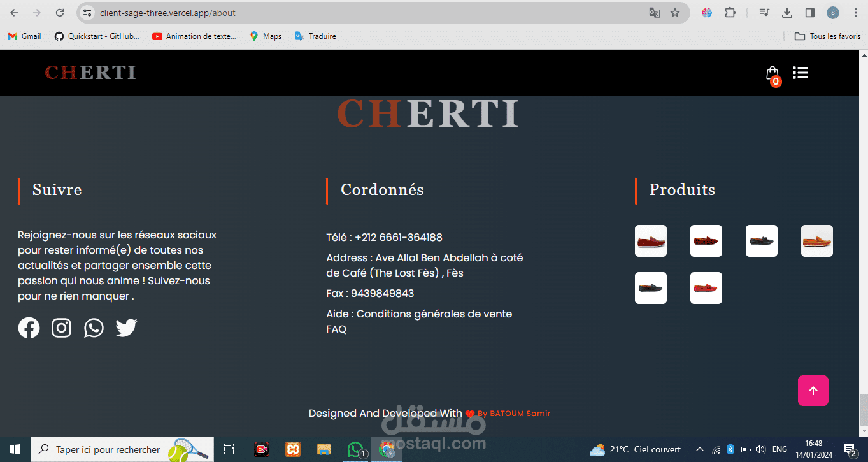The height and width of the screenshot is (462, 868).
Task: Open WhatsApp from the taskbar
Action: [355, 449]
